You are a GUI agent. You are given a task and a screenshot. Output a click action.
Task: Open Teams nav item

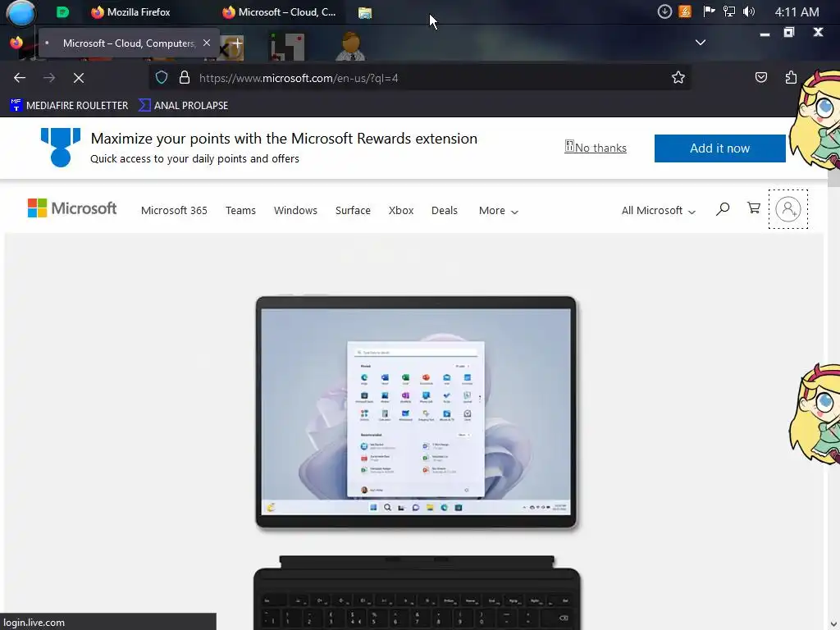pos(240,210)
